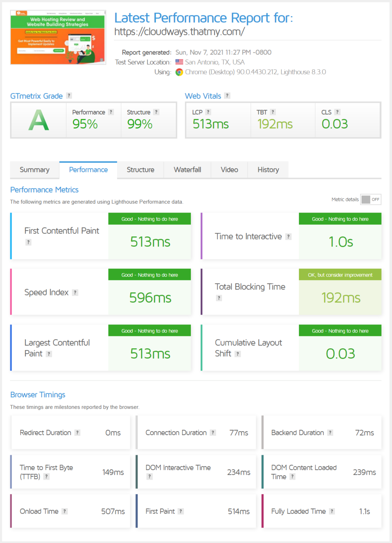The width and height of the screenshot is (392, 543).
Task: Click the 95% performance score
Action: (85, 124)
